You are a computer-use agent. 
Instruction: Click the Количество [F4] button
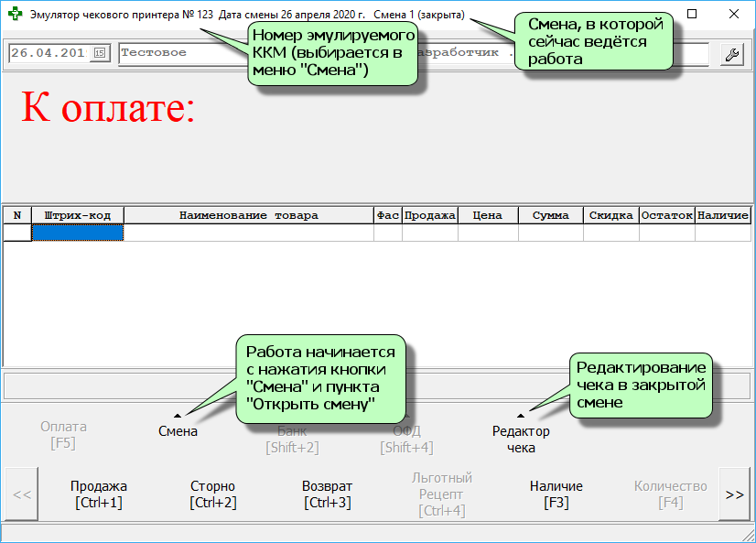click(x=670, y=494)
